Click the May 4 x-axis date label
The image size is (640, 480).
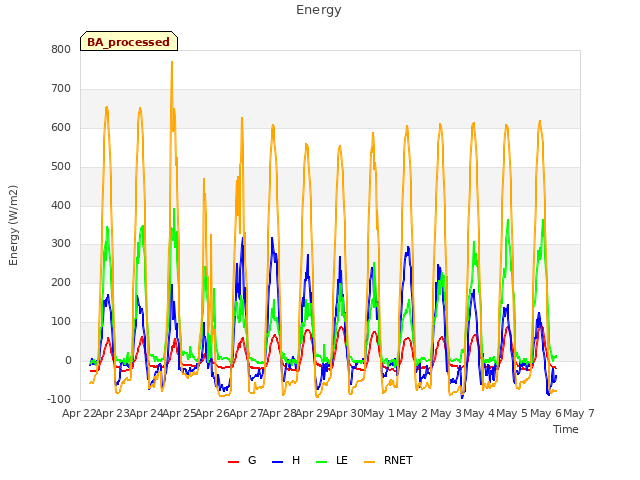479,413
